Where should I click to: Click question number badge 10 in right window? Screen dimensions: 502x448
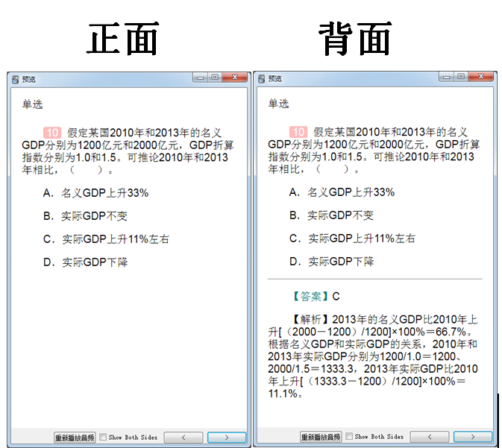[298, 132]
